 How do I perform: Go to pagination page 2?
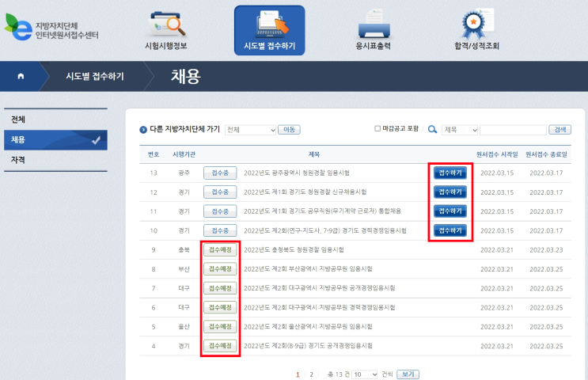point(311,374)
